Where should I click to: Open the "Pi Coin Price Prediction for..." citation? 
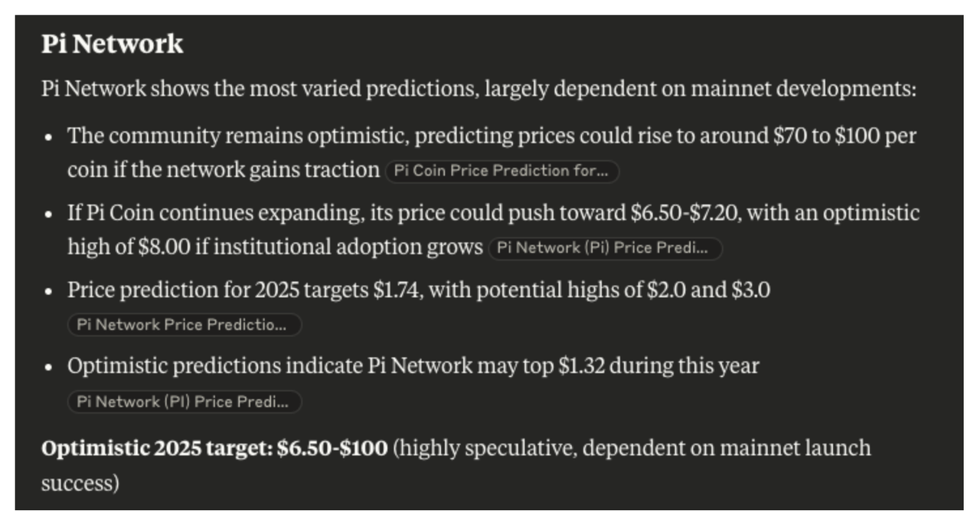coord(501,171)
